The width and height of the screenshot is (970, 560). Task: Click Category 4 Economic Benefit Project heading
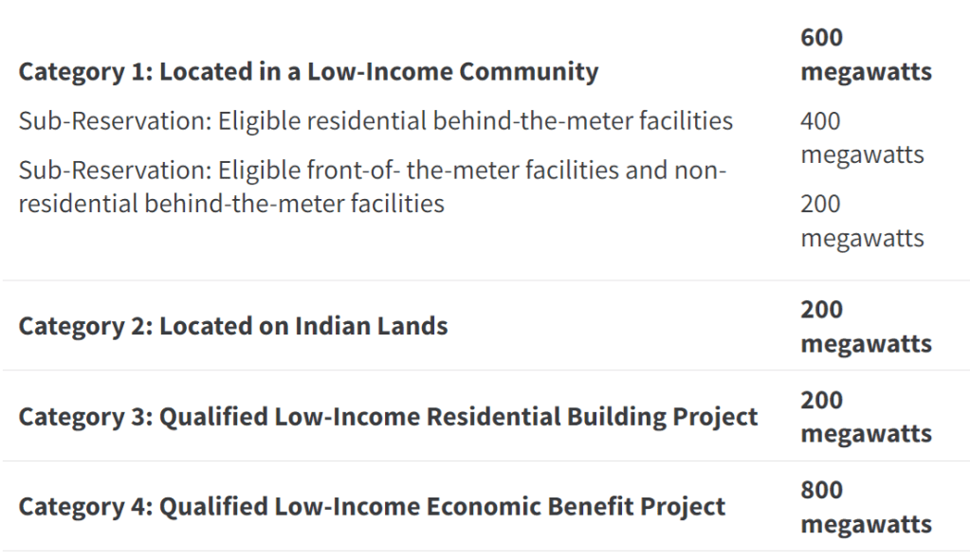pos(372,507)
